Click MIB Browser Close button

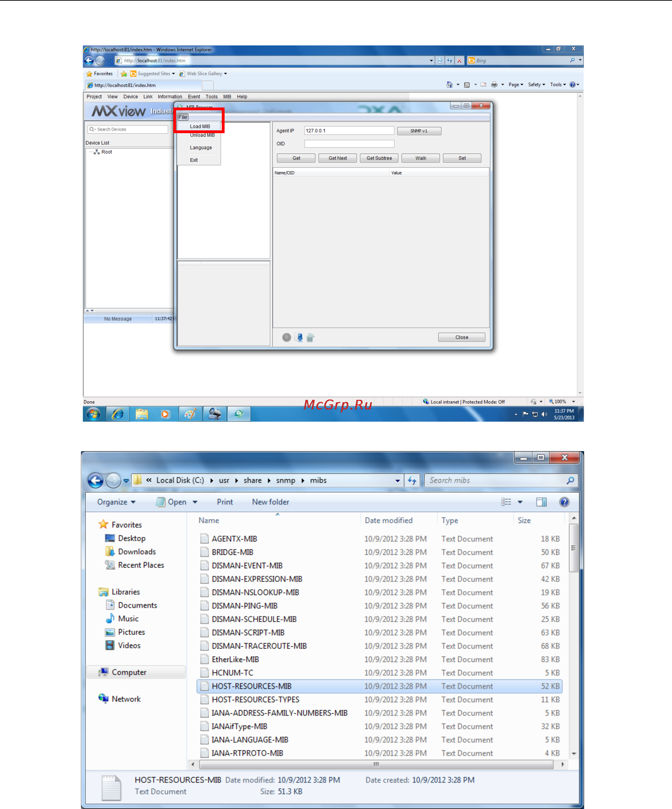point(462,337)
